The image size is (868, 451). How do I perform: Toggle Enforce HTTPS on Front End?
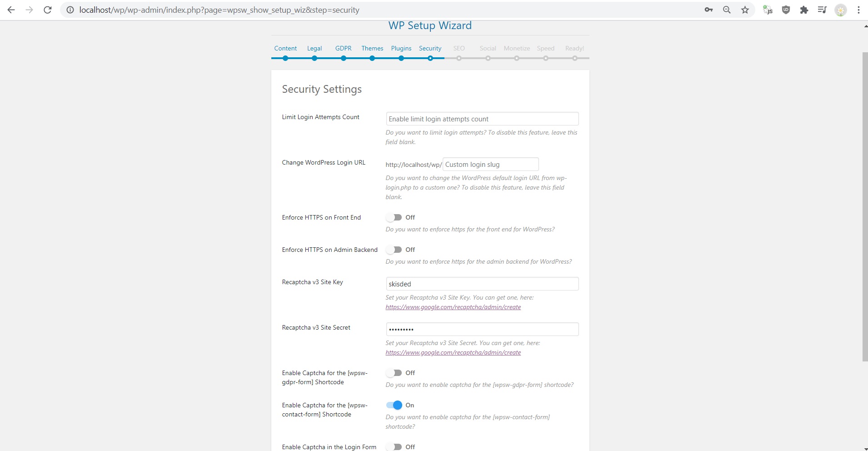click(x=394, y=217)
